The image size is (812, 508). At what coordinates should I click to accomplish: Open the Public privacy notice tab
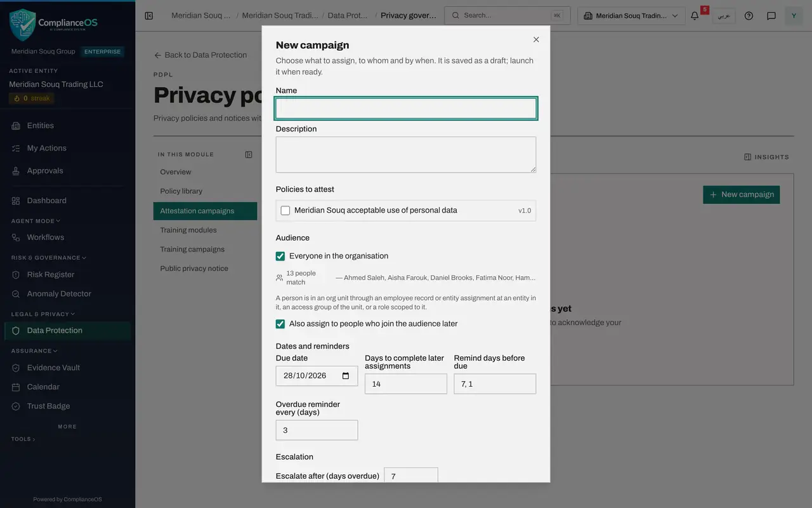click(x=205, y=269)
